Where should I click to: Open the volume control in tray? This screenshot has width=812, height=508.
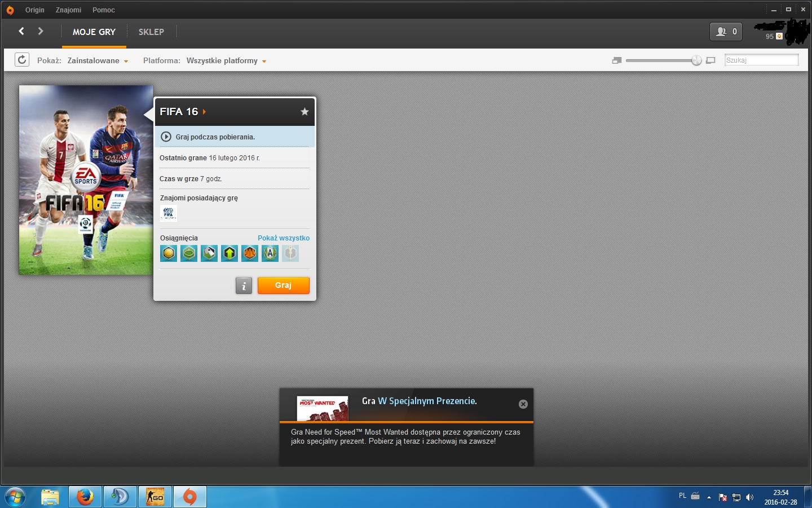pos(749,497)
